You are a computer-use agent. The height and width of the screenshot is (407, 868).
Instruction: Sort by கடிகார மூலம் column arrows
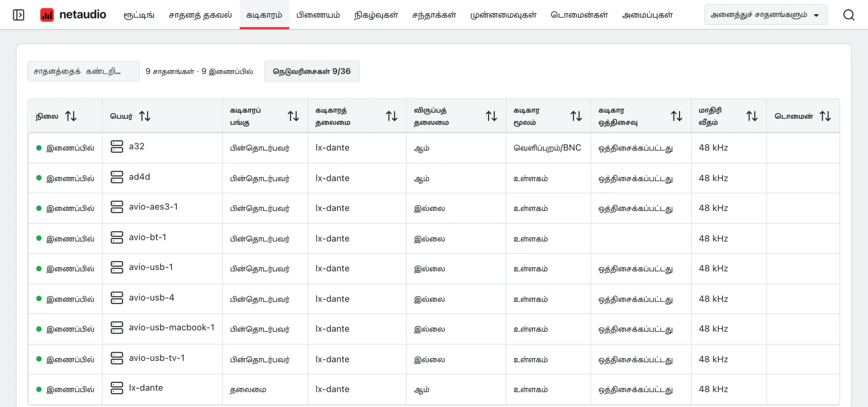[576, 116]
